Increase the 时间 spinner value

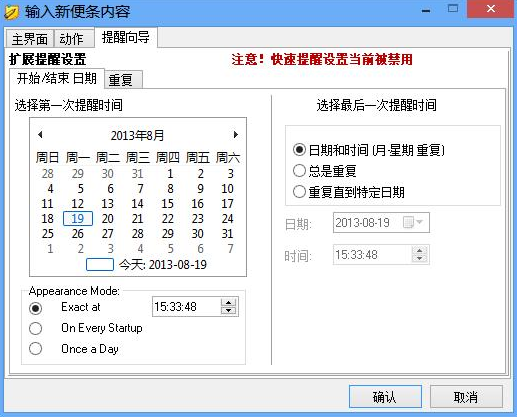click(x=420, y=251)
